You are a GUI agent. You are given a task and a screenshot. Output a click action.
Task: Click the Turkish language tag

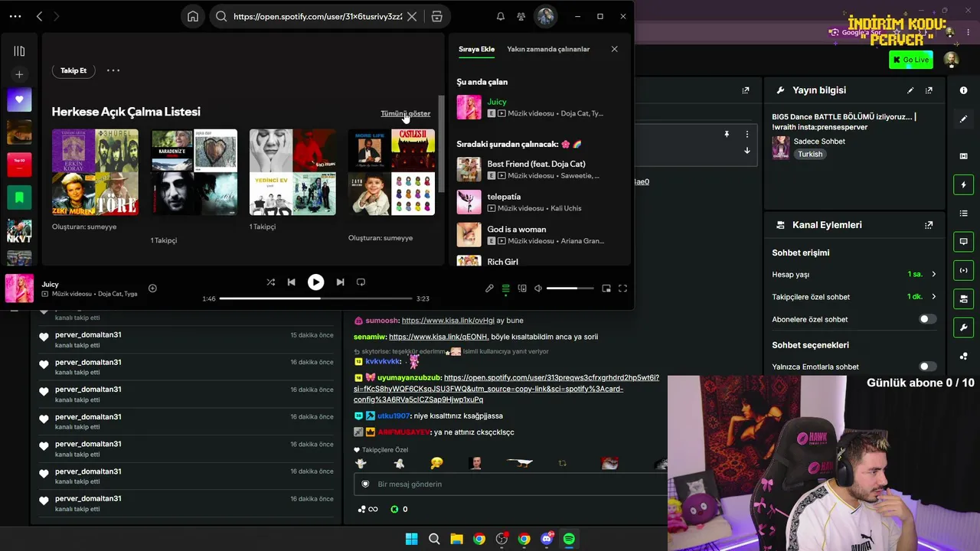click(x=810, y=154)
